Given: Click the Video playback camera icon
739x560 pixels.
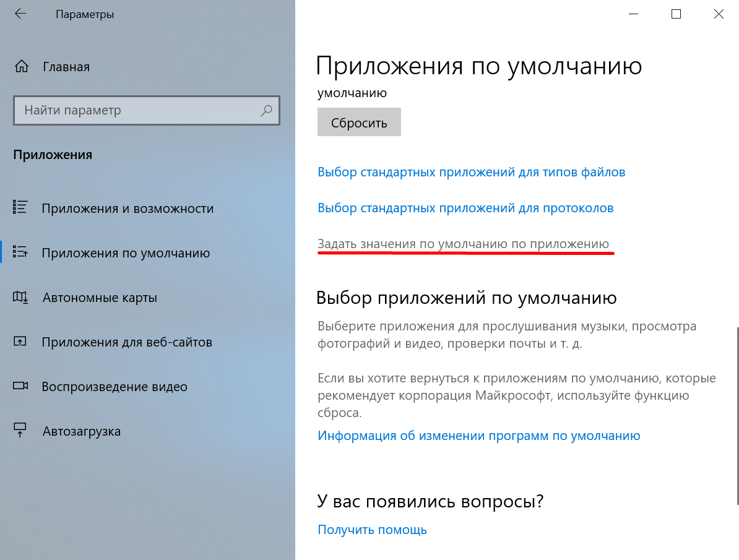Looking at the screenshot, I should click(20, 386).
